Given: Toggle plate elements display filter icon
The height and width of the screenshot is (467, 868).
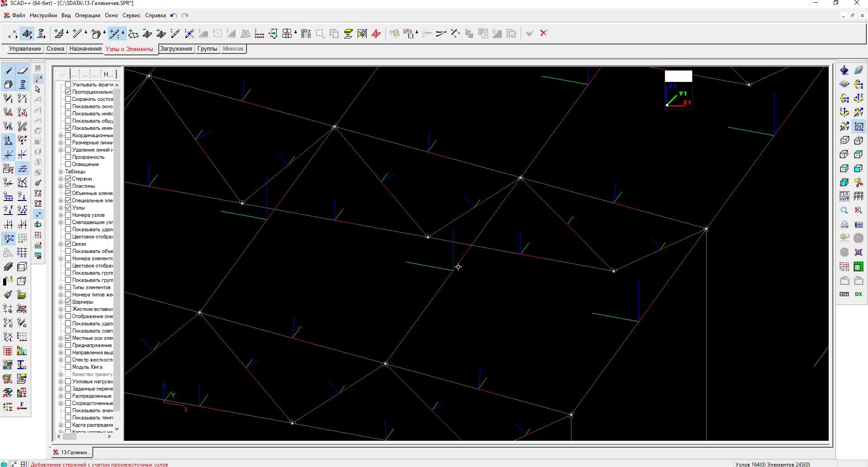Looking at the screenshot, I should point(22,71).
